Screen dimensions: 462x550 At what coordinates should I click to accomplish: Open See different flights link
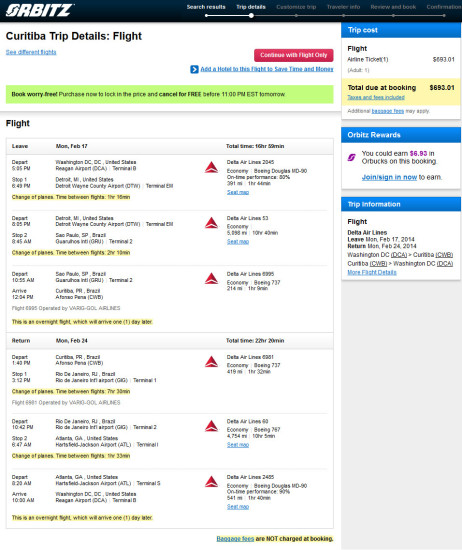[x=31, y=52]
